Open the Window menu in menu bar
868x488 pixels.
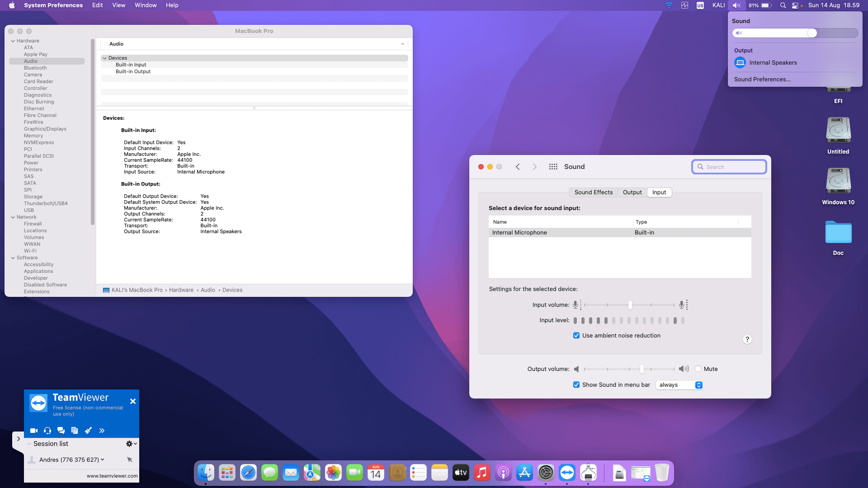[x=145, y=5]
